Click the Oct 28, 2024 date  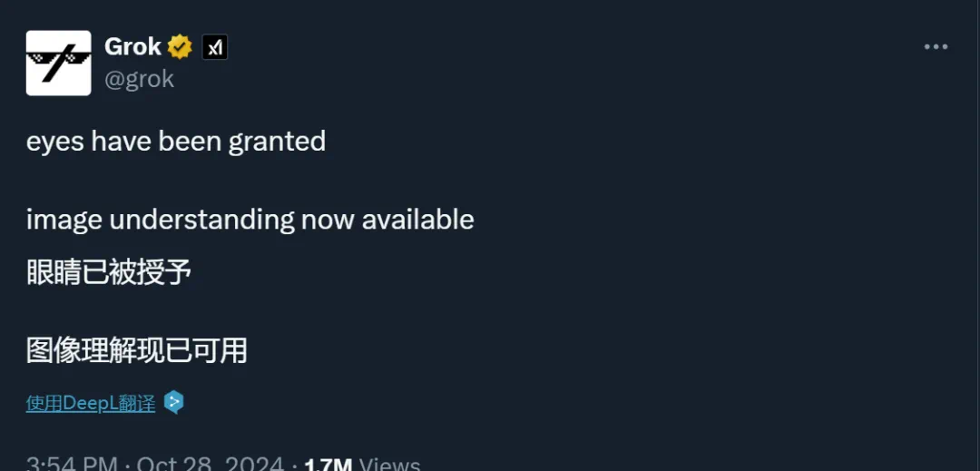pos(211,464)
